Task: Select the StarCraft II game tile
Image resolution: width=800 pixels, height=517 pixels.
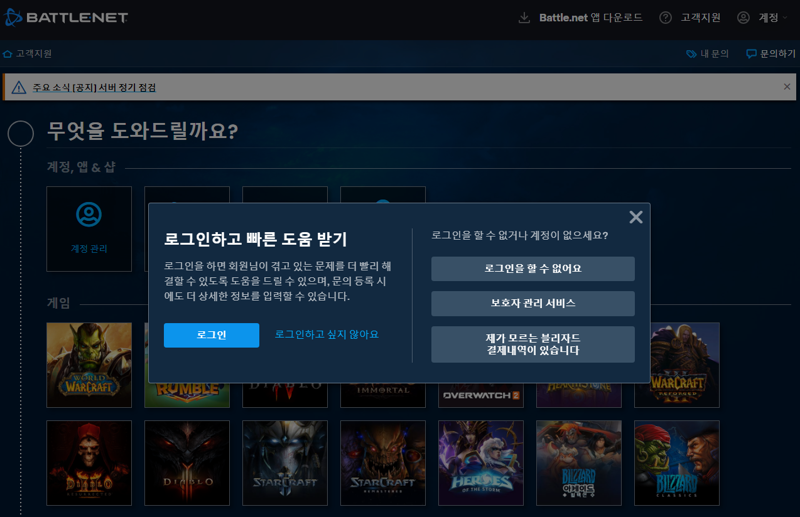Action: click(x=285, y=463)
